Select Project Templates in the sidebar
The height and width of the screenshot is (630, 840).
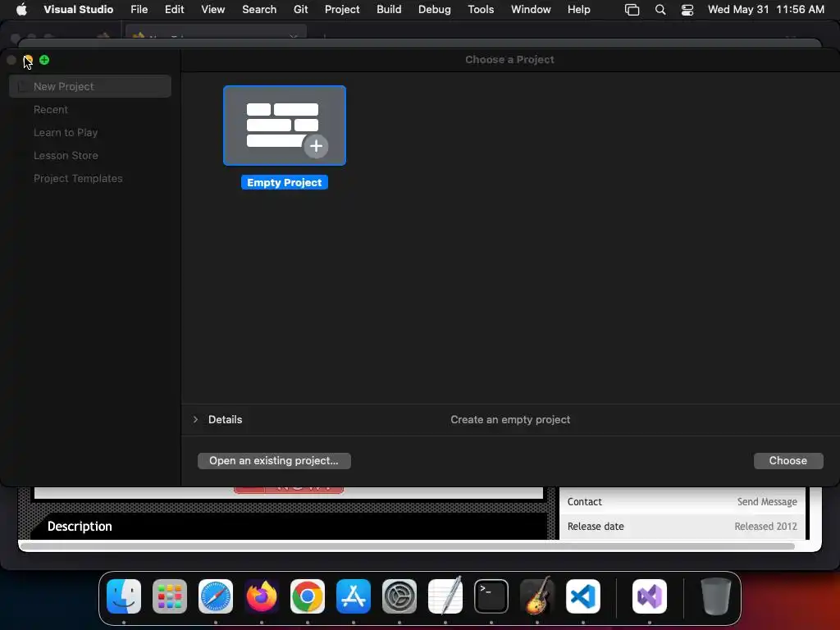point(78,178)
